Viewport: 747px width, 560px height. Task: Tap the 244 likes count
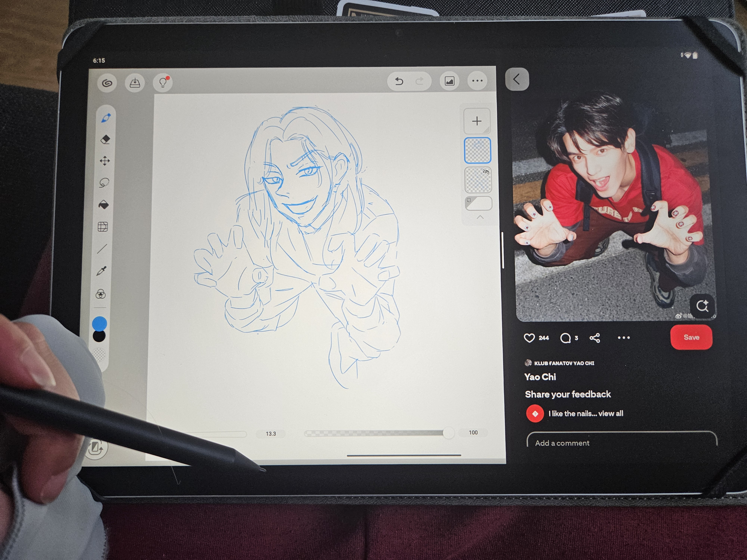(544, 338)
